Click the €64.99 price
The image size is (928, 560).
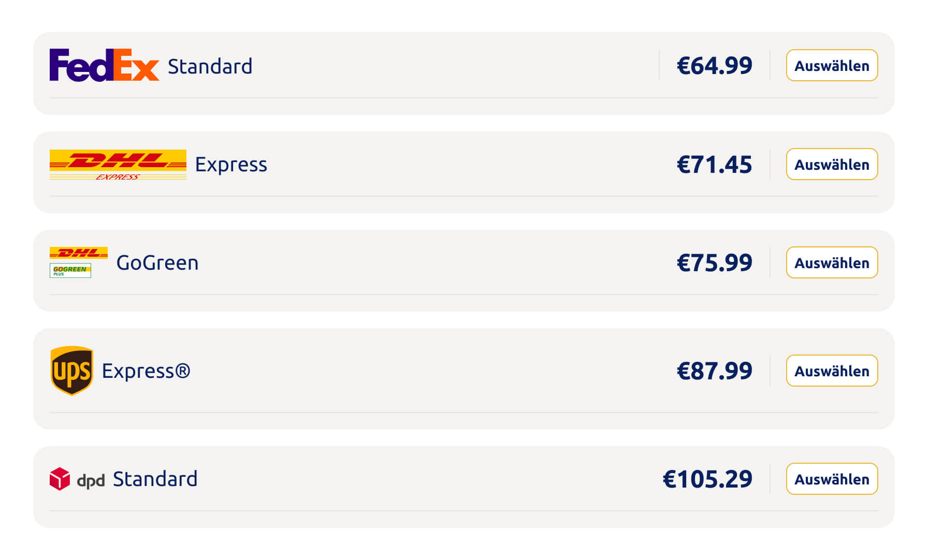coord(714,66)
